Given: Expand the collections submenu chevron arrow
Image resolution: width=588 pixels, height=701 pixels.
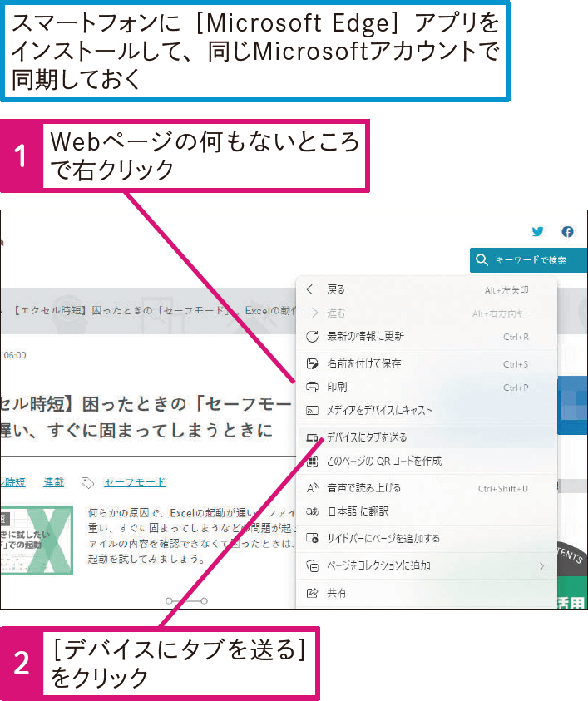Looking at the screenshot, I should 542,566.
